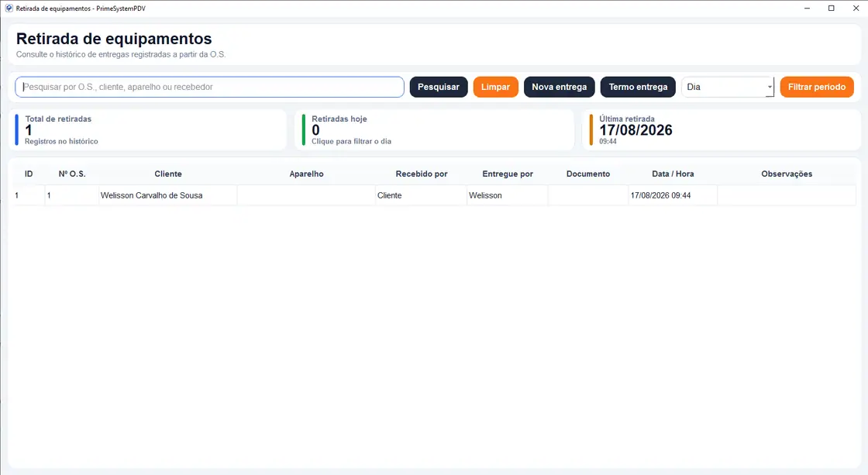This screenshot has height=475, width=868.
Task: Select the Recebido por value Cliente
Action: coord(422,195)
